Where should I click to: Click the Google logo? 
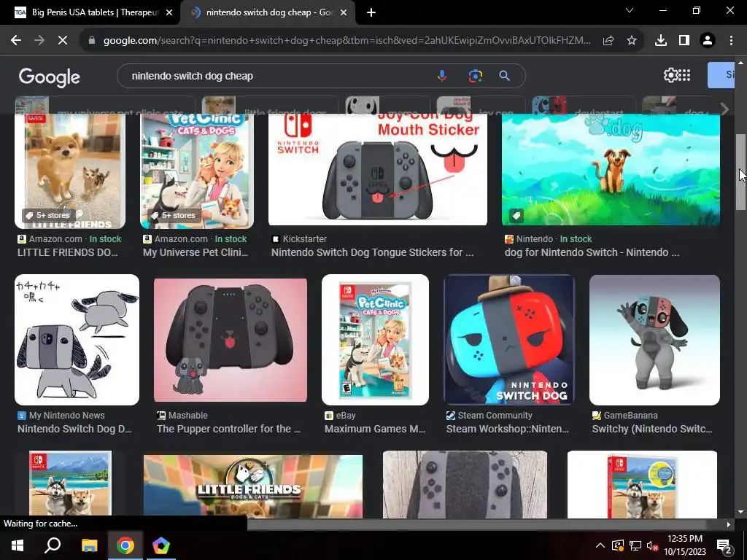(x=50, y=77)
